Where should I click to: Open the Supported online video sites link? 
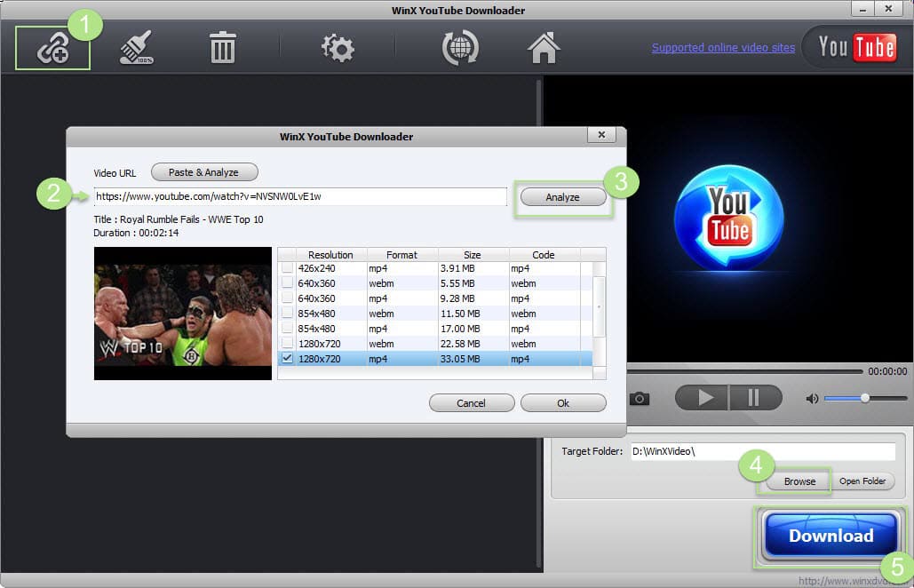click(x=723, y=48)
